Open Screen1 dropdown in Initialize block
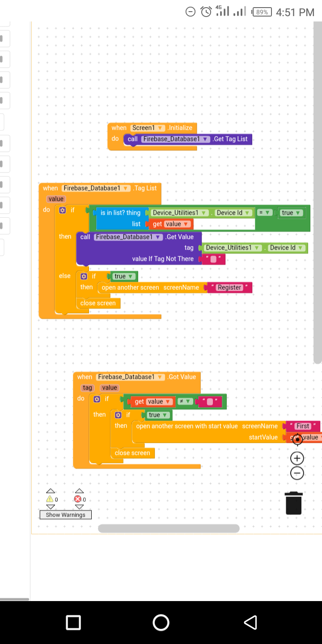Screen dimensions: 322x644 point(149,128)
